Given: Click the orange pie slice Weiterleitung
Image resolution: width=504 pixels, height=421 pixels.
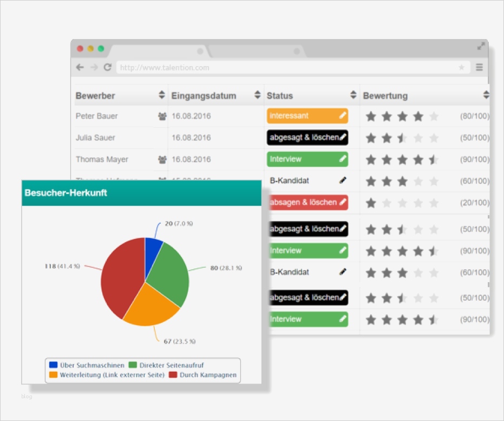Looking at the screenshot, I should 151,307.
